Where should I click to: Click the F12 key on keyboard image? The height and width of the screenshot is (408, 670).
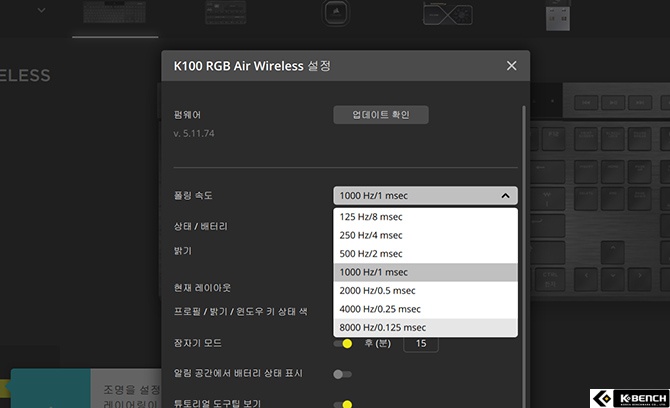pos(553,138)
